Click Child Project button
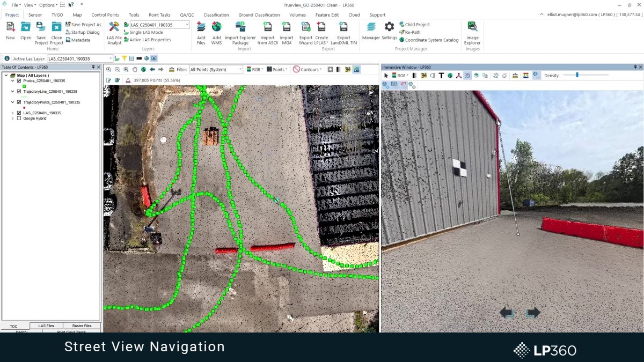 tap(414, 25)
